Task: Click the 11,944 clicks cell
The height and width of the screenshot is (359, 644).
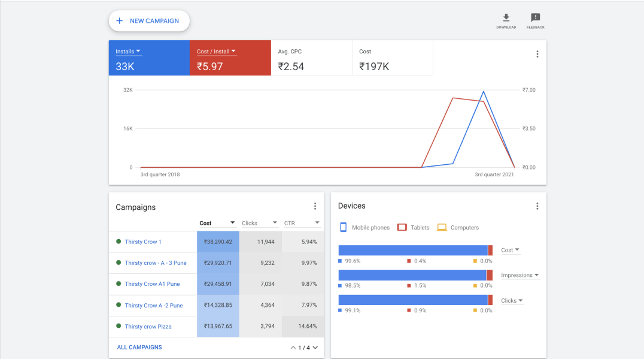Action: (x=261, y=242)
